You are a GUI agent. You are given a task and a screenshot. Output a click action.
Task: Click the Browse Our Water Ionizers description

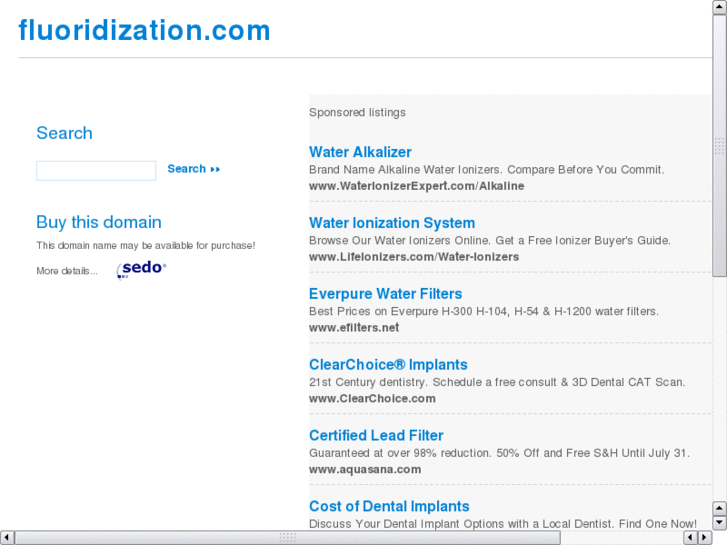[x=490, y=241]
